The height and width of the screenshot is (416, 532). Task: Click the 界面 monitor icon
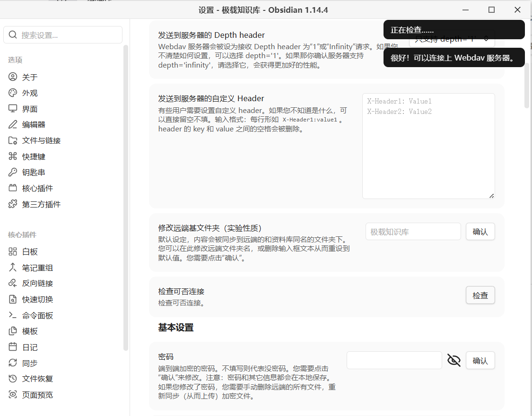pyautogui.click(x=13, y=109)
